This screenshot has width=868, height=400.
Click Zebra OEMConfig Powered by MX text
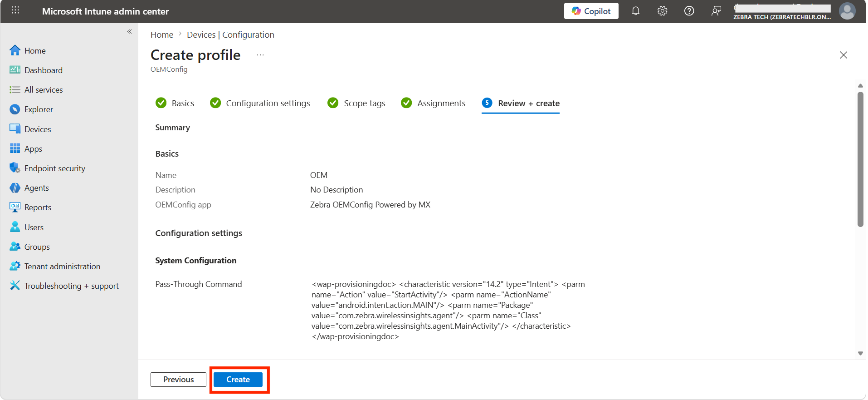click(x=370, y=205)
